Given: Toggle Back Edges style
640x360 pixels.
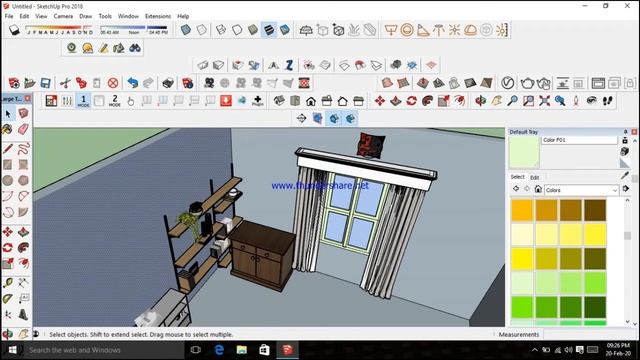Looking at the screenshot, I should [x=202, y=30].
